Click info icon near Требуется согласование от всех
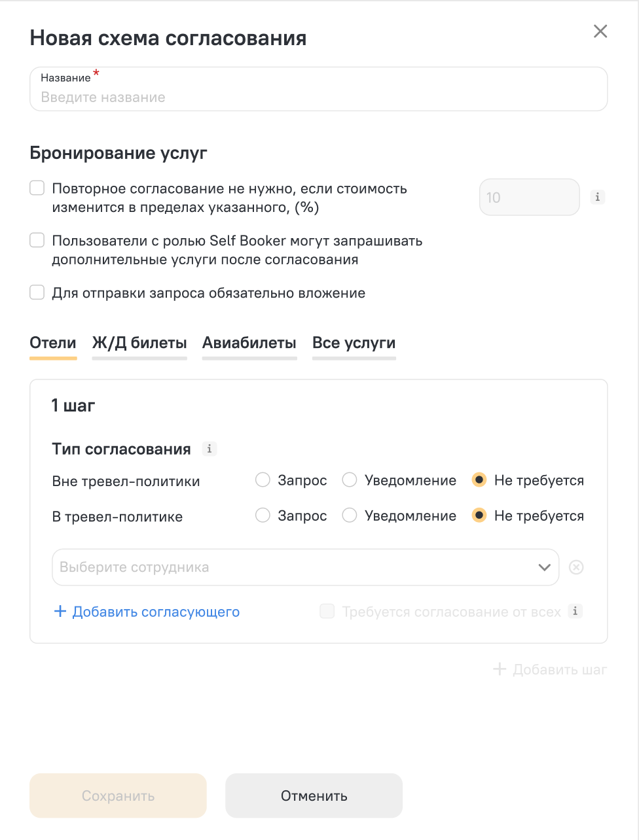This screenshot has height=840, width=639. 575,611
